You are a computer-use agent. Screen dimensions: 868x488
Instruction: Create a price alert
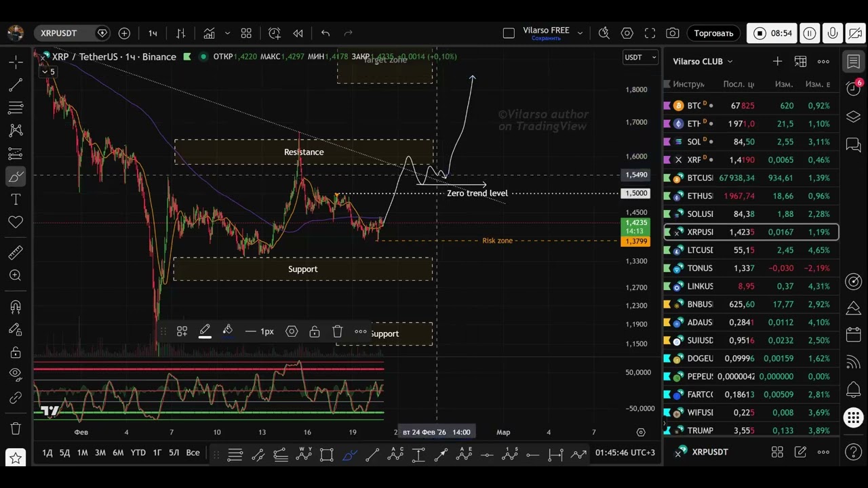(274, 33)
